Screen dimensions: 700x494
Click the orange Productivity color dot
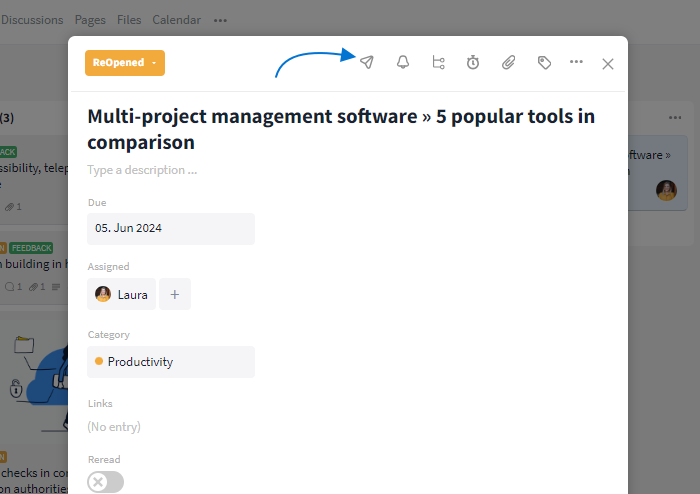(99, 361)
